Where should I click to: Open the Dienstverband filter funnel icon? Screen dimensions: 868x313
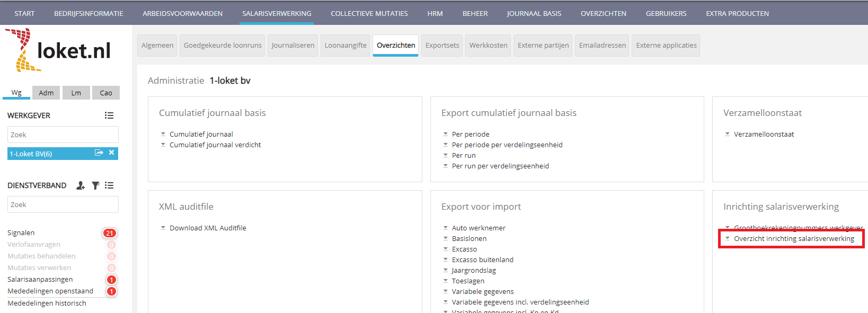(x=95, y=185)
